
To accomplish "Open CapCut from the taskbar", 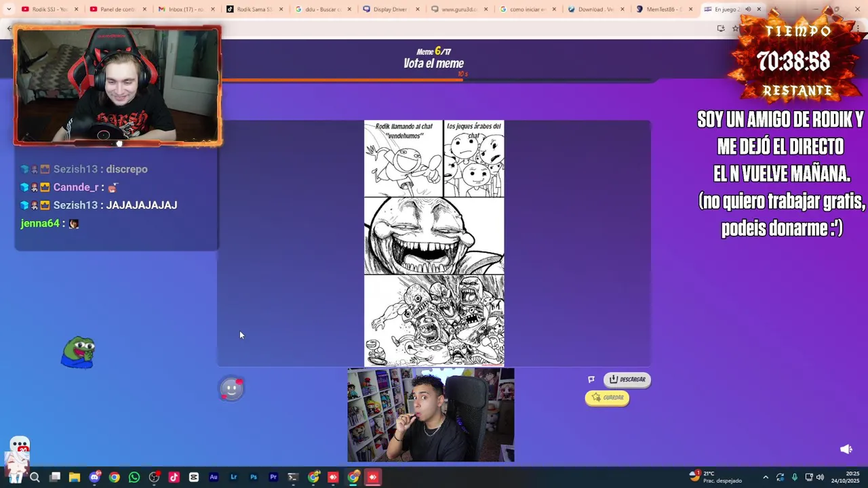I will (x=193, y=477).
